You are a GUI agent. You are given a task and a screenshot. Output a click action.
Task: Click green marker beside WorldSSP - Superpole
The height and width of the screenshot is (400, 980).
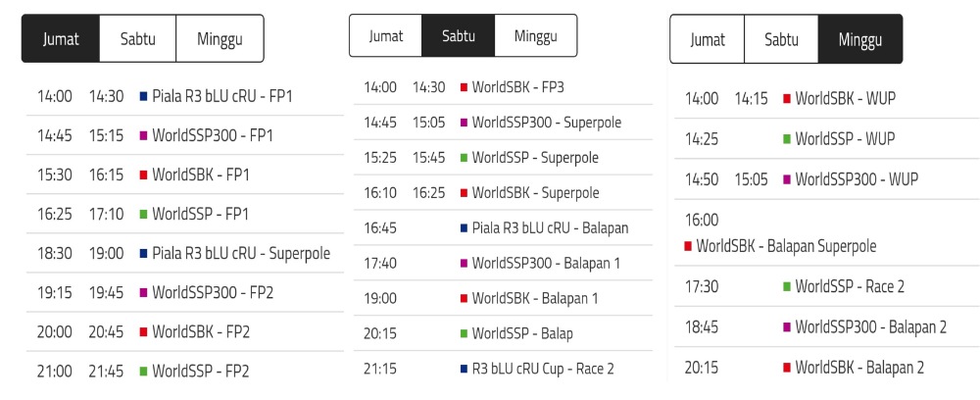tap(464, 158)
